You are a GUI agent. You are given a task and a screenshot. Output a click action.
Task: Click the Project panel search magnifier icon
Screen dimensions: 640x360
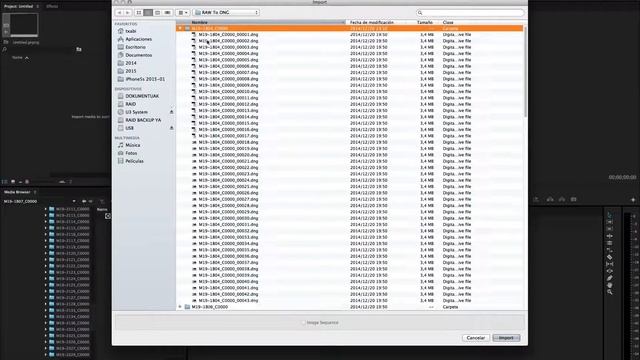[4, 49]
